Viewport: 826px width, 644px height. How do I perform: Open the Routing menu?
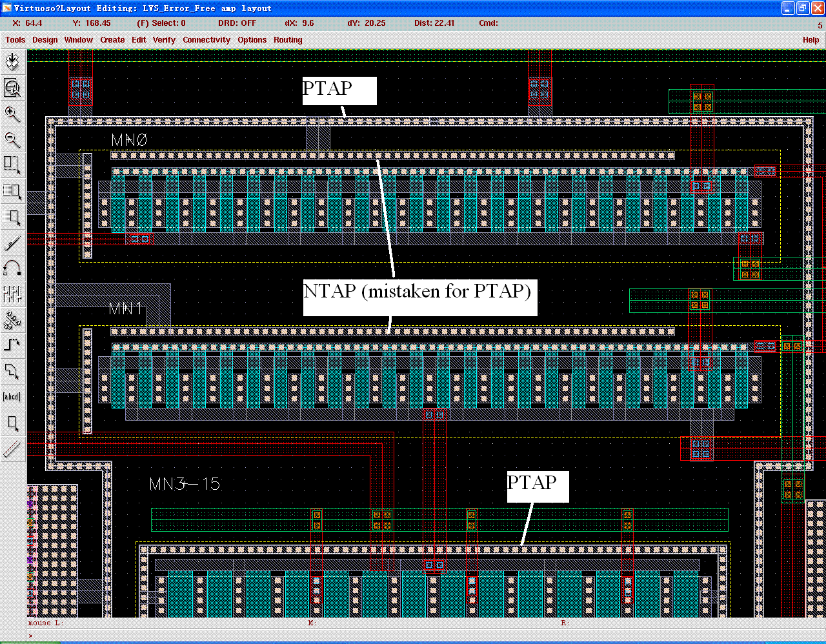pyautogui.click(x=288, y=39)
